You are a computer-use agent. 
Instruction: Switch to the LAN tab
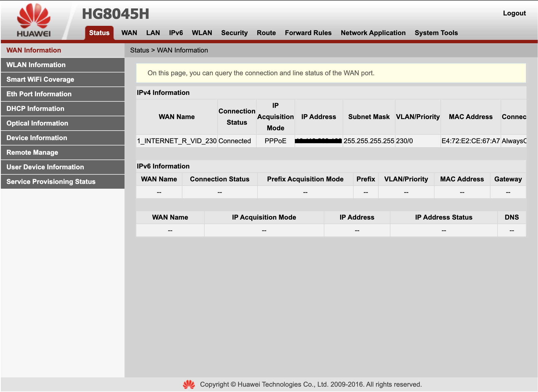click(153, 33)
